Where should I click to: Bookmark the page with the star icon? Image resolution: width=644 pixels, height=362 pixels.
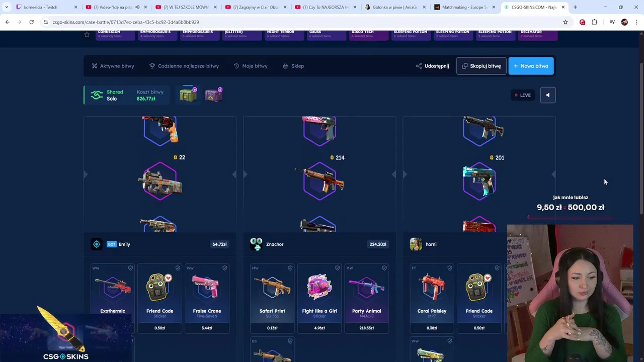click(566, 22)
